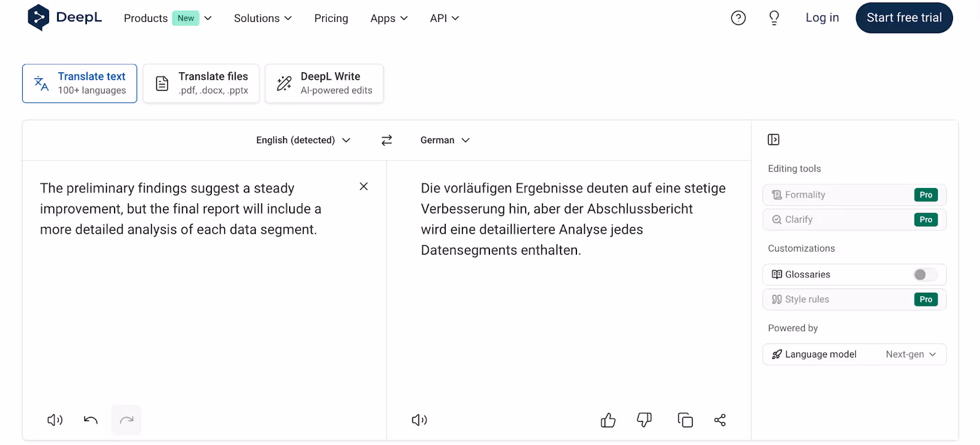Listen to the English source text
This screenshot has height=445, width=980.
click(55, 420)
